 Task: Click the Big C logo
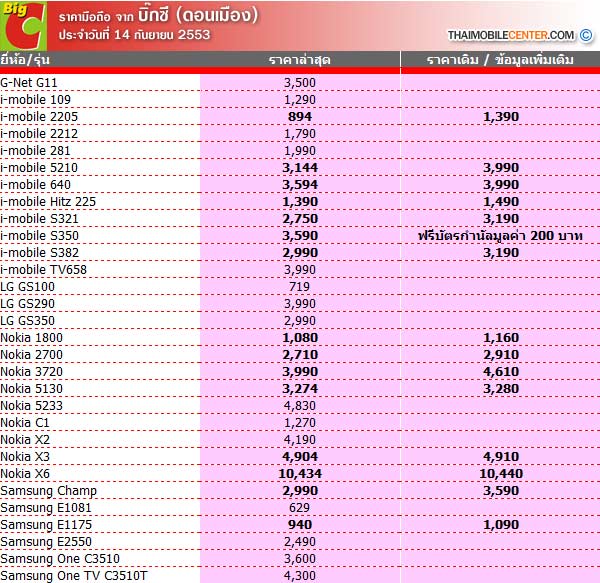coord(23,26)
